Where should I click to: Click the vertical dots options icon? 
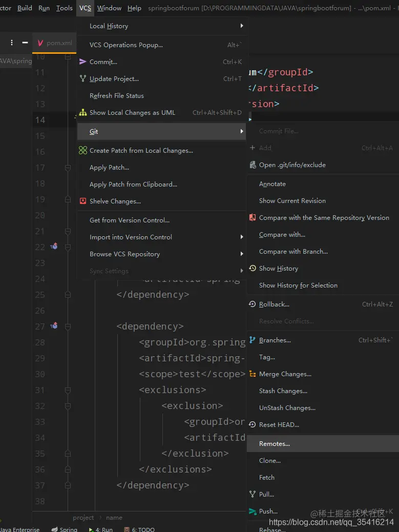click(x=12, y=43)
